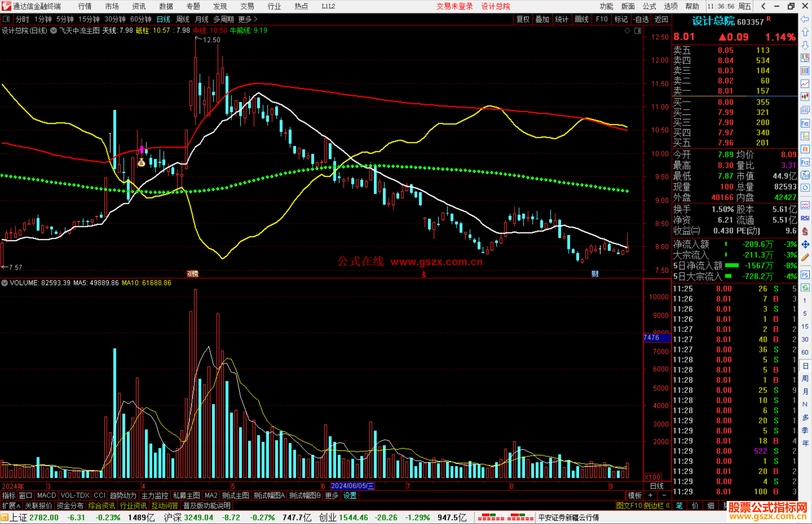Screen dimensions: 812x524
Task: Expand the 扩展 panel at bottom left
Action: click(x=11, y=506)
